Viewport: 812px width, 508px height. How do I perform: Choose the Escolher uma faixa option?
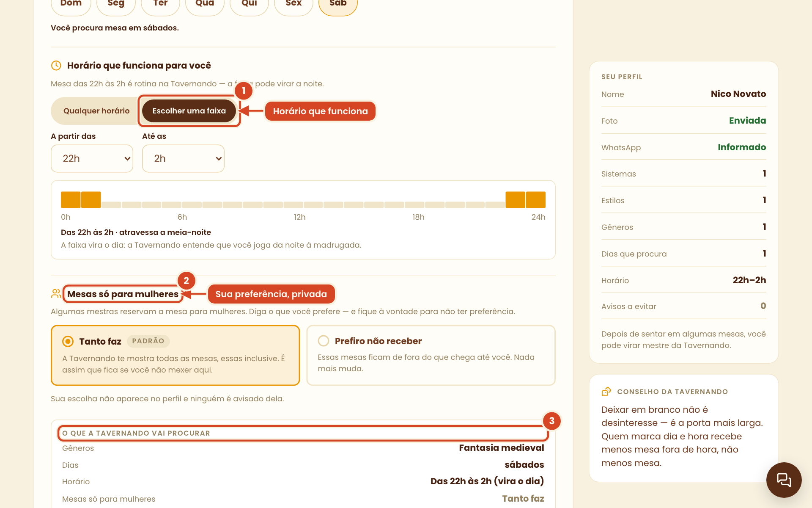(189, 111)
